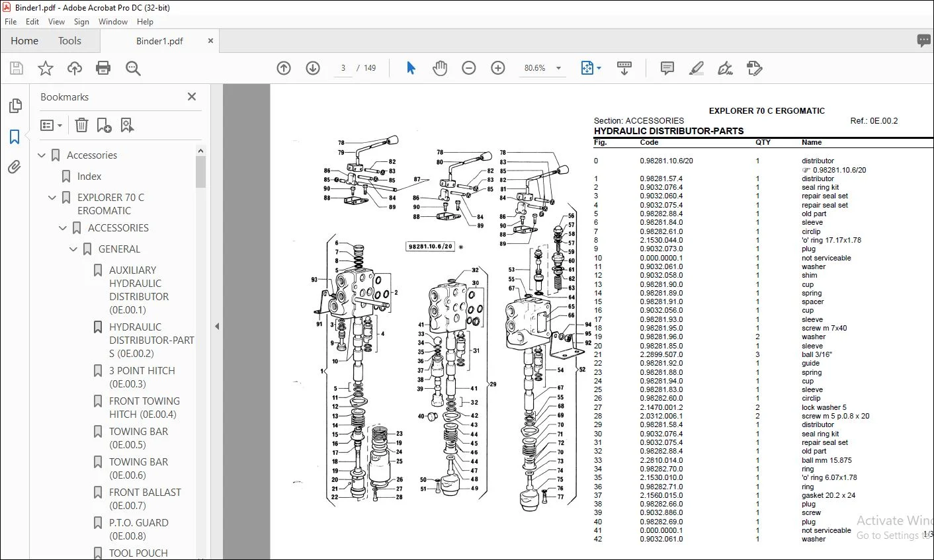Zoom out with the minus icon
Screen dimensions: 934x560
click(x=469, y=68)
